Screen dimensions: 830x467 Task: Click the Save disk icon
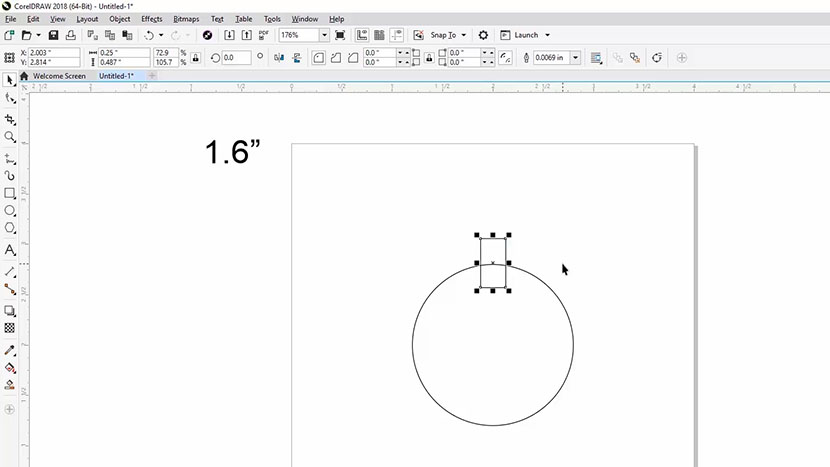click(x=53, y=35)
